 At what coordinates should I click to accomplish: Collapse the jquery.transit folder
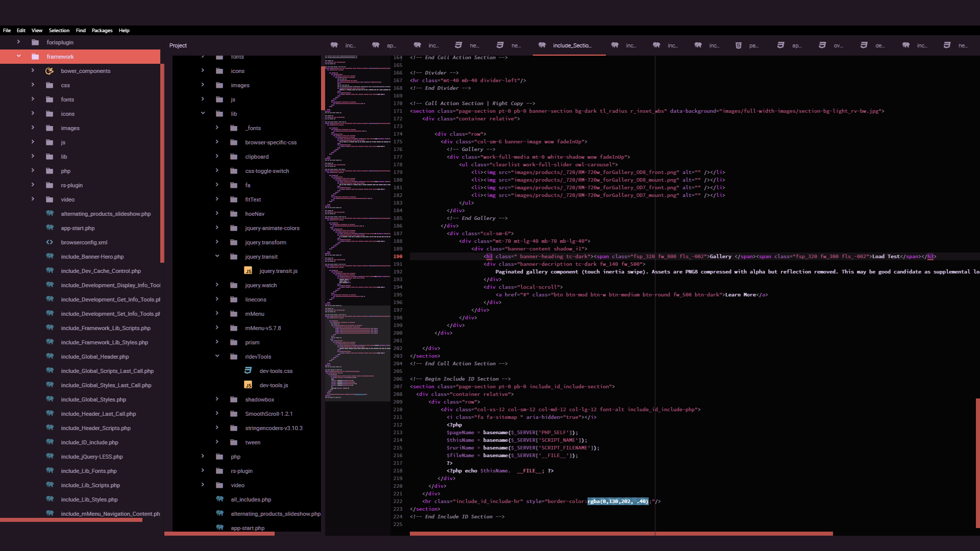click(217, 257)
